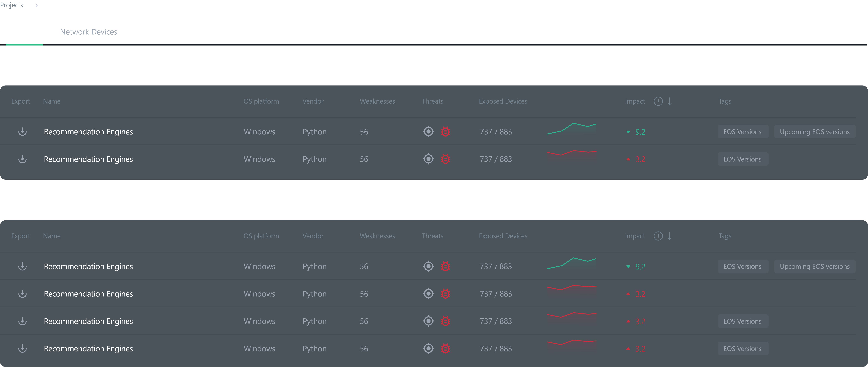Click the EOS Versions tag in the top table's 3.2 row
Image resolution: width=868 pixels, height=367 pixels.
(743, 159)
